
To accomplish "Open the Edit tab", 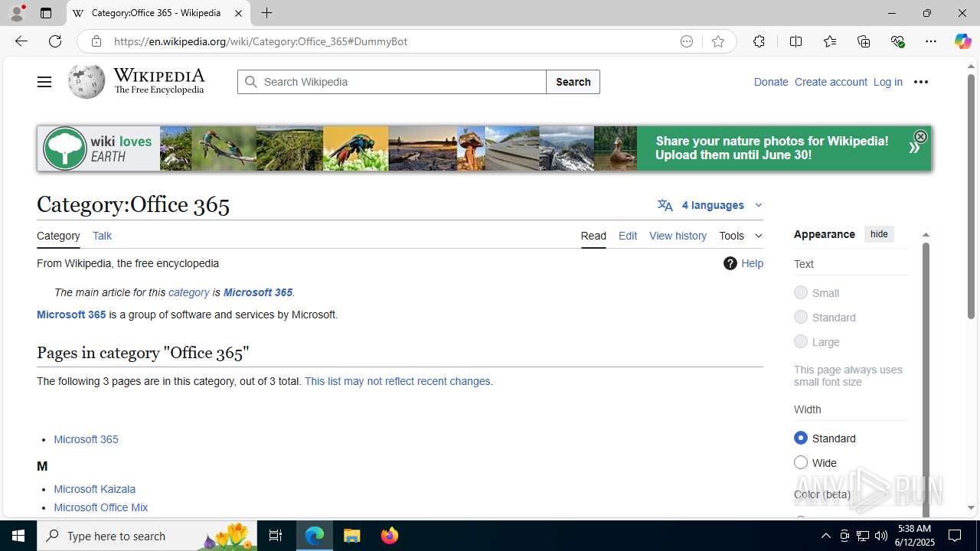I will [x=628, y=236].
